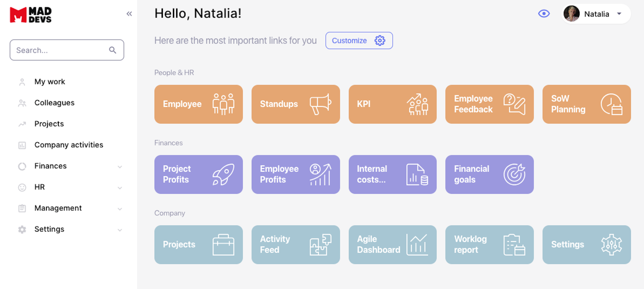Open the Natalia user dropdown
This screenshot has width=644, height=289.
(619, 14)
